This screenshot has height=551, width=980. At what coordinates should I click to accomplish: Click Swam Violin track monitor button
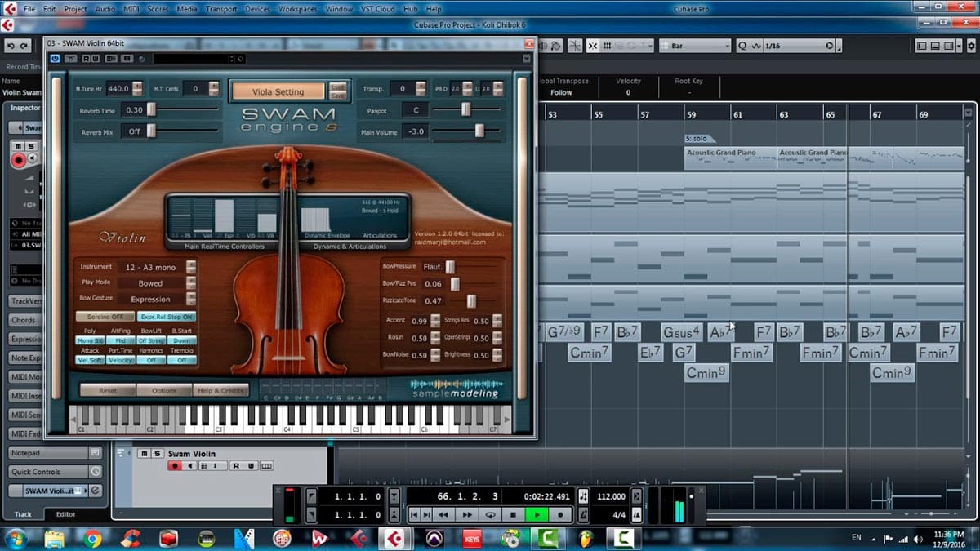pos(191,465)
